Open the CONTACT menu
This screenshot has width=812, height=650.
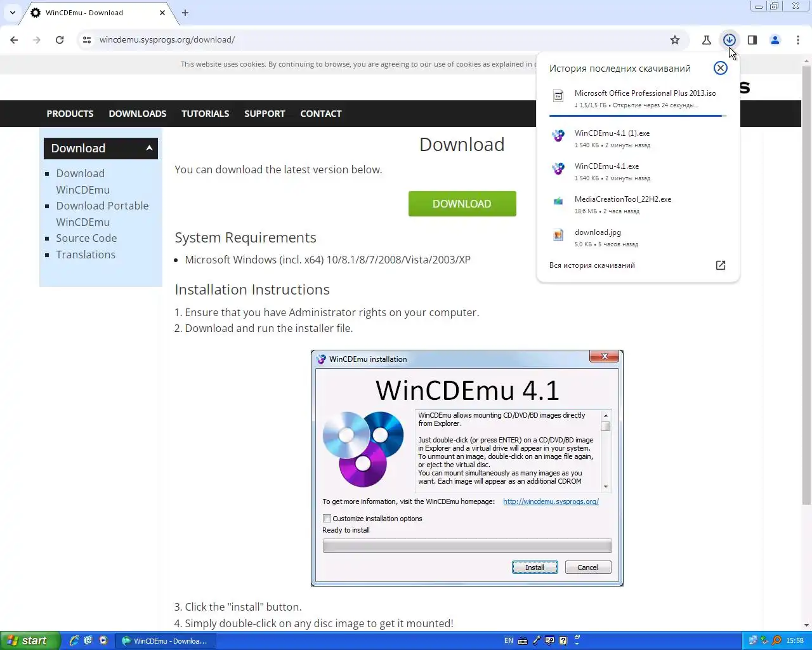pos(321,114)
